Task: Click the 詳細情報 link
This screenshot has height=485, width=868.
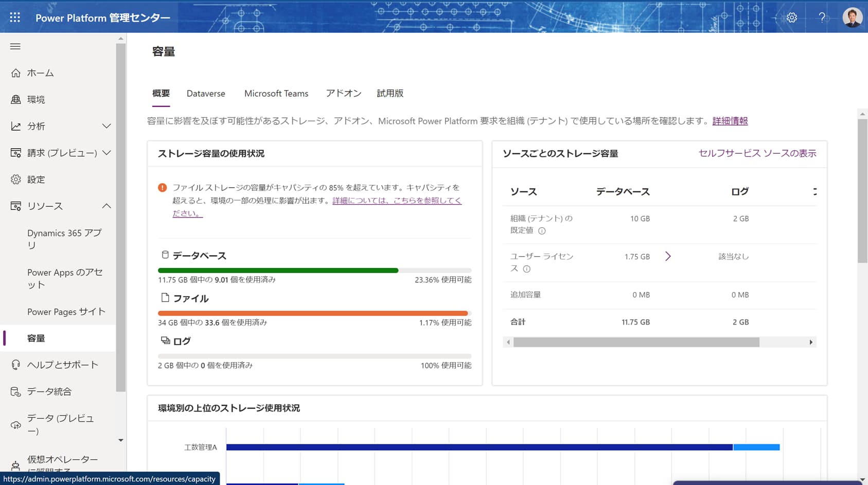Action: coord(730,121)
